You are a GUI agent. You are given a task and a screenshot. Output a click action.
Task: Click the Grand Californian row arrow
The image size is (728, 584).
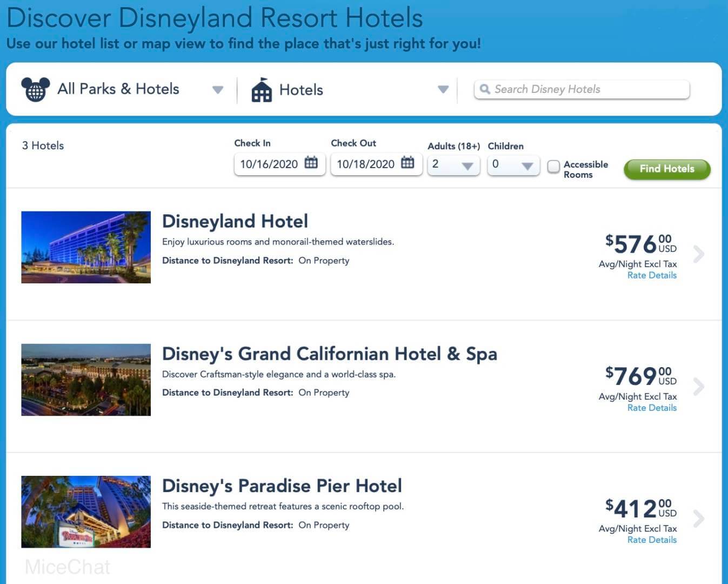click(x=699, y=386)
